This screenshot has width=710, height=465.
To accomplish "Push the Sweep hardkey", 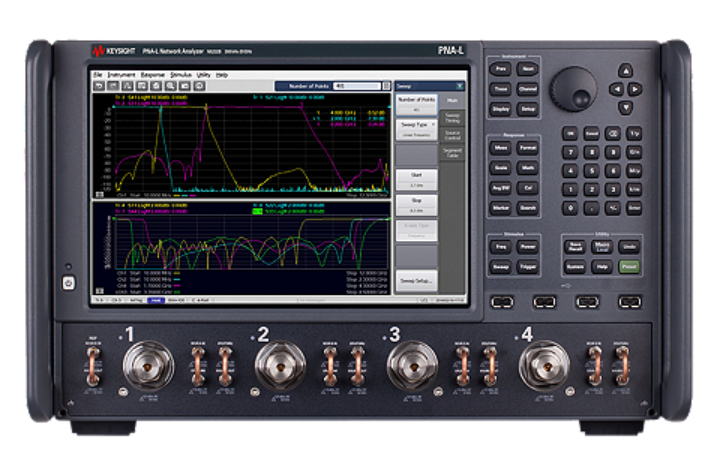I will pyautogui.click(x=500, y=267).
